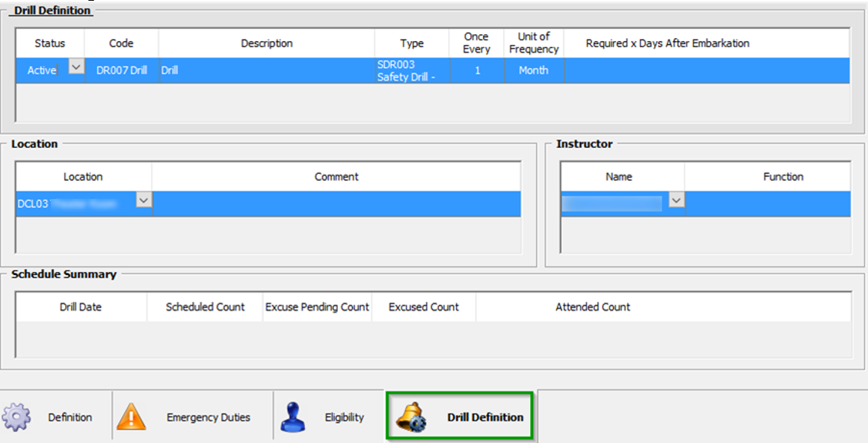Click the Emergency Duties warning triangle icon

click(133, 416)
